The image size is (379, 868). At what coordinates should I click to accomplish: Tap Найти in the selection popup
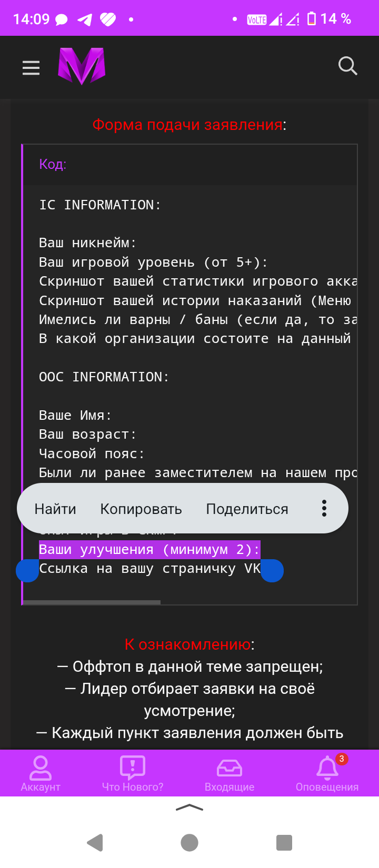point(55,509)
